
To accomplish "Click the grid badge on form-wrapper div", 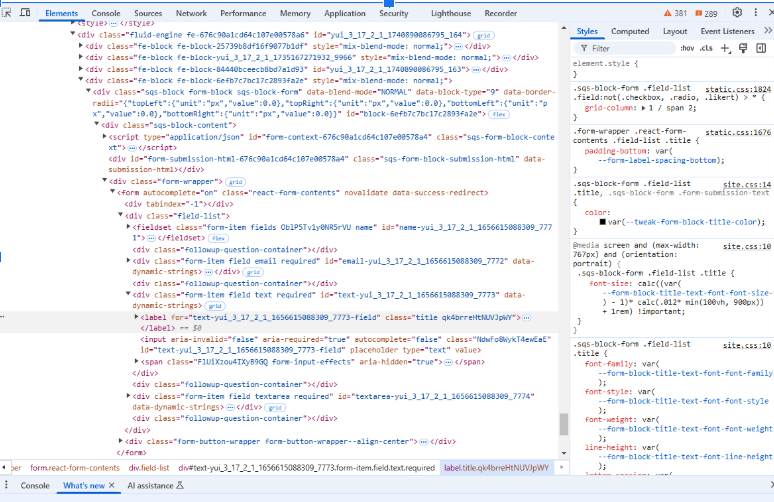I will click(x=235, y=182).
